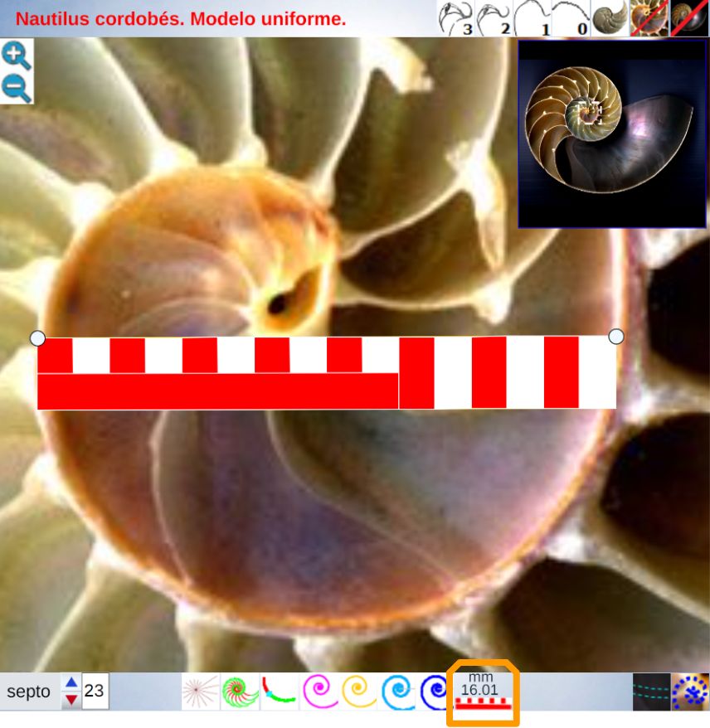710x728 pixels.
Task: Zoom out with the magnifier minus icon
Action: [x=17, y=88]
